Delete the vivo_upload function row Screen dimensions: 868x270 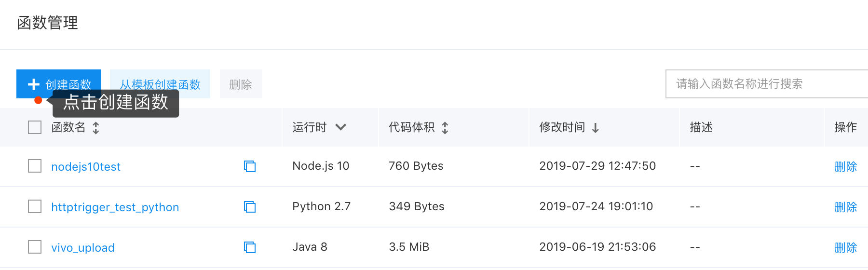[845, 248]
